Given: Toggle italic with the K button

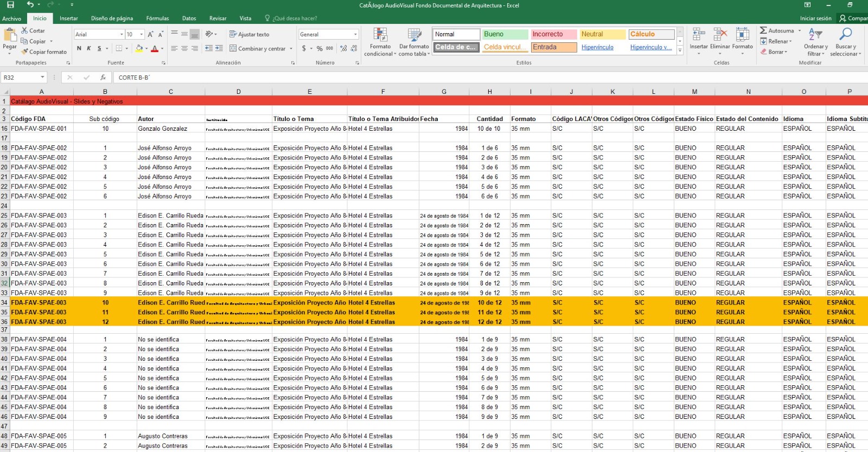Looking at the screenshot, I should pos(89,49).
